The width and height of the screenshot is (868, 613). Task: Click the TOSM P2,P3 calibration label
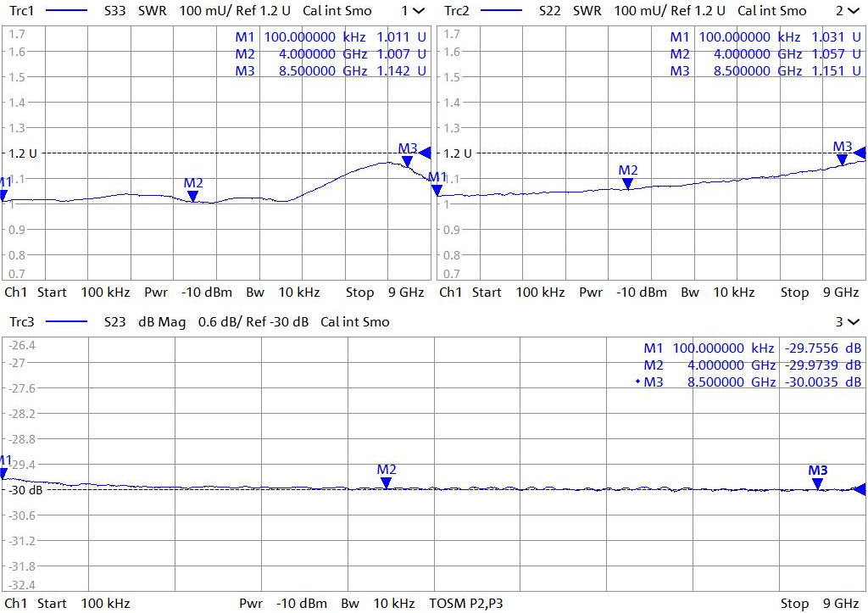click(467, 604)
